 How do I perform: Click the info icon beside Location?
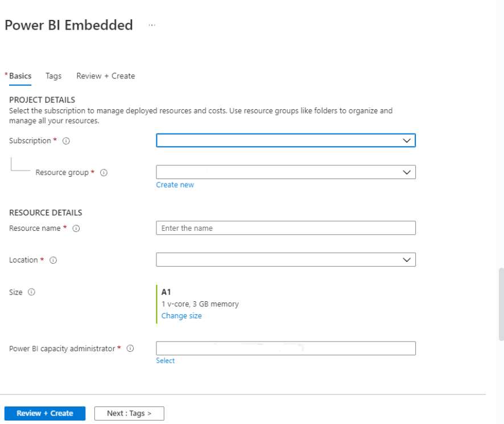click(x=52, y=260)
